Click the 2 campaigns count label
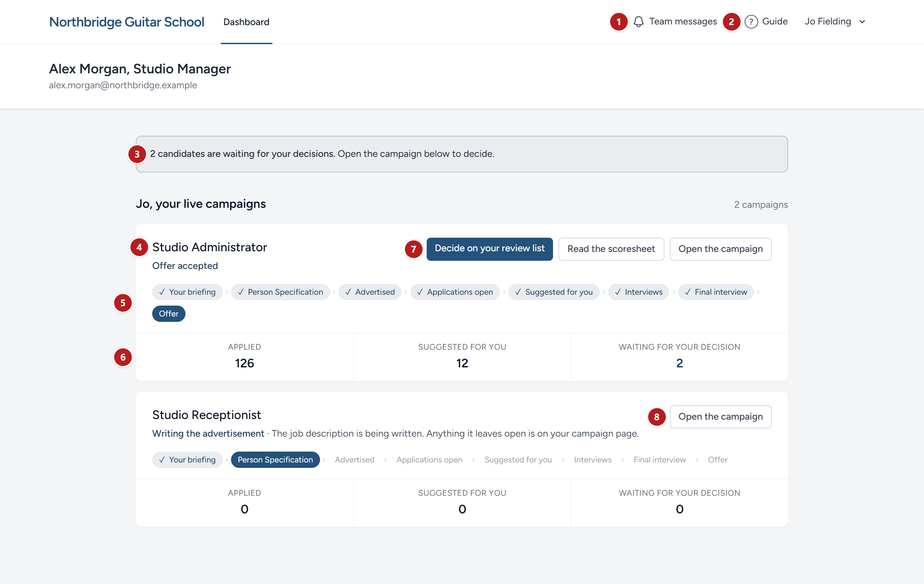 761,205
